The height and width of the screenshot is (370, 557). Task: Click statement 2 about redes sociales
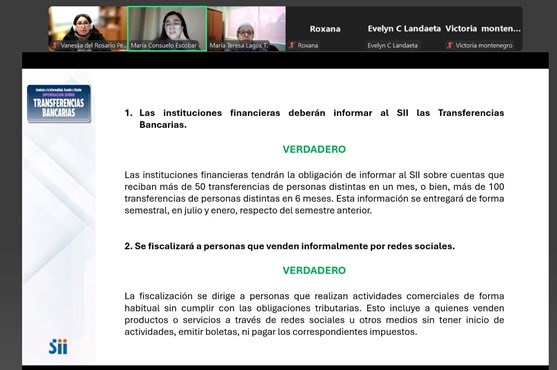[x=290, y=246]
